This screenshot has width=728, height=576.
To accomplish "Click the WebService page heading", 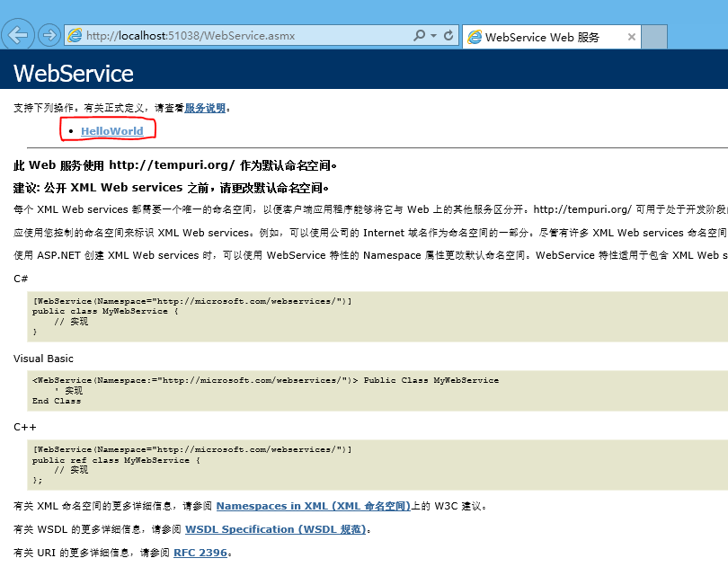I will (x=74, y=74).
